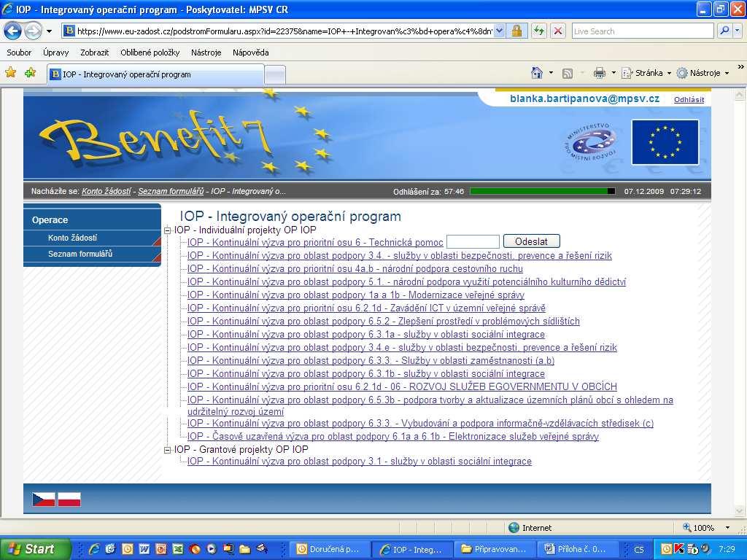Click the address bar URL field
This screenshot has width=747, height=560.
284,31
